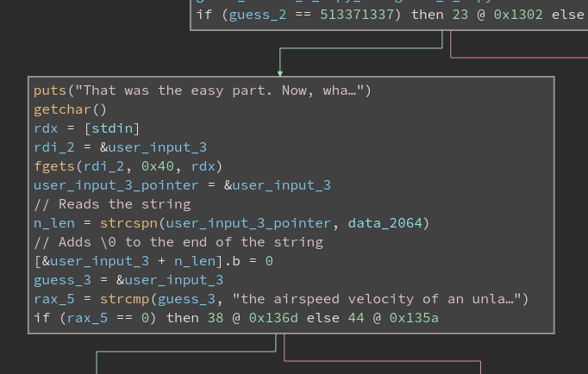The image size is (588, 374).
Task: Open the data_2064 reference
Action: point(385,223)
